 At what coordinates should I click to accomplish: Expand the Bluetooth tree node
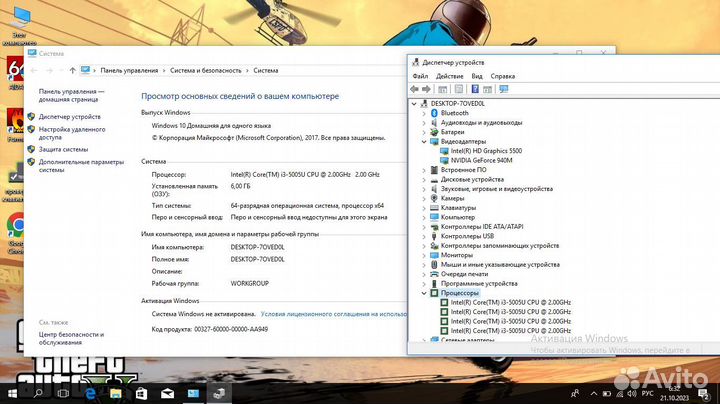click(x=424, y=113)
